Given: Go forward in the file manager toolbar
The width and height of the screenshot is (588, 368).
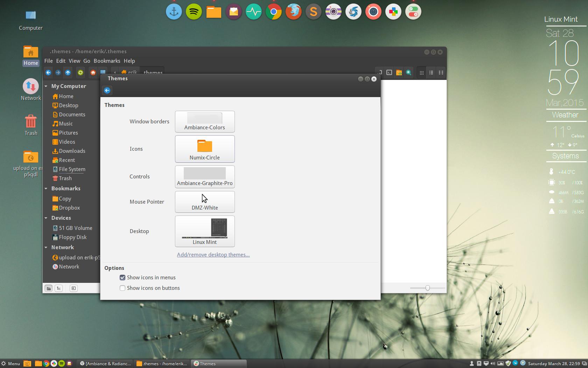Looking at the screenshot, I should click(58, 73).
